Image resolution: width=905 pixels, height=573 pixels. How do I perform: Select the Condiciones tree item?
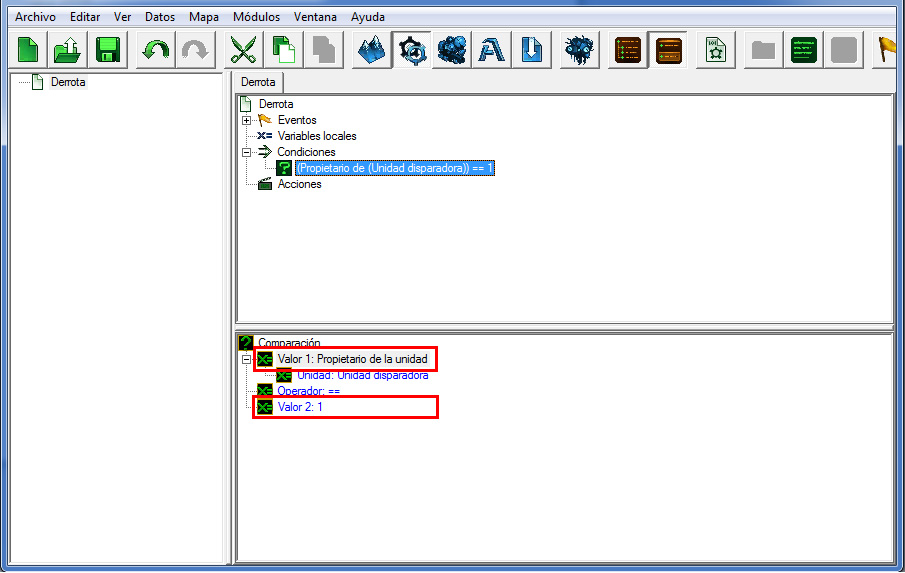306,152
